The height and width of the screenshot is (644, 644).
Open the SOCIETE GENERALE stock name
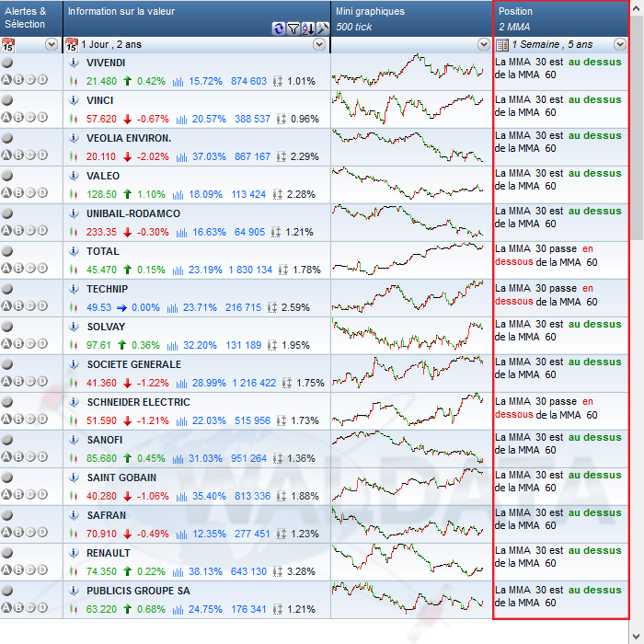coord(134,364)
